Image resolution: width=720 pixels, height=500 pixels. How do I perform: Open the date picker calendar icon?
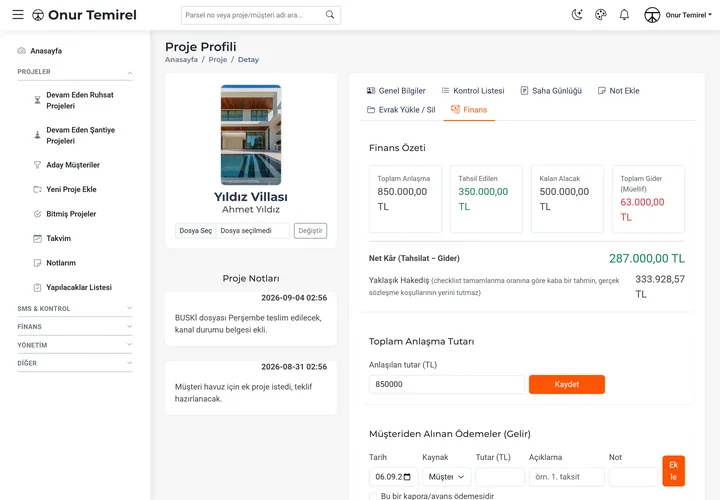[407, 477]
